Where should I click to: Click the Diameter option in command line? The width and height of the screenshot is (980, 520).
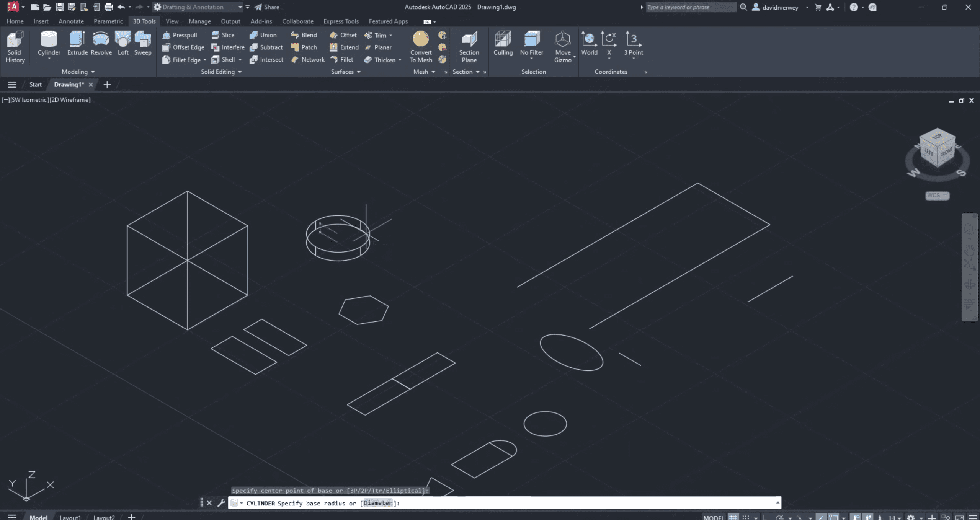[x=377, y=503]
